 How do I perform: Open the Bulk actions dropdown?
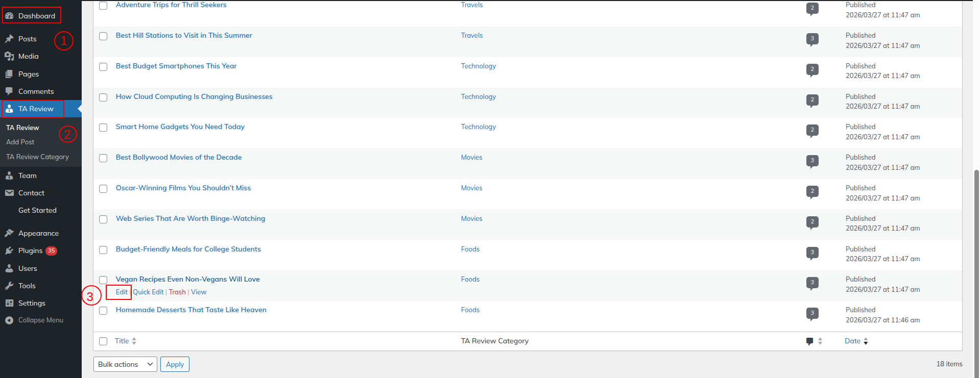125,364
